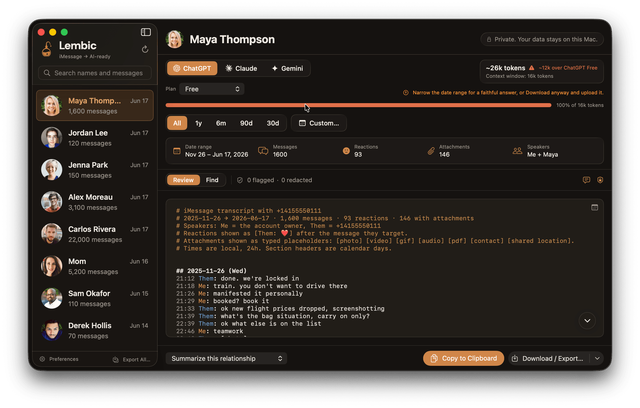
Task: Click the '100% of 16k tokens' label
Action: 580,105
